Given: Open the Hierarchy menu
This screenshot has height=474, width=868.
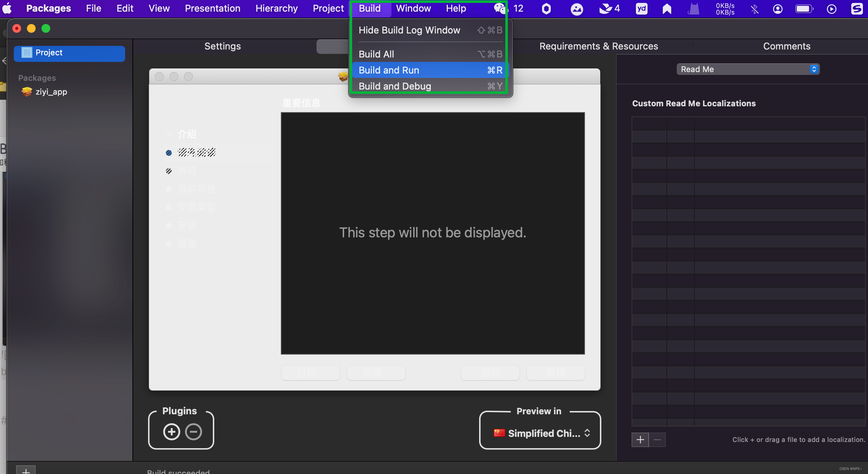Looking at the screenshot, I should click(x=276, y=8).
